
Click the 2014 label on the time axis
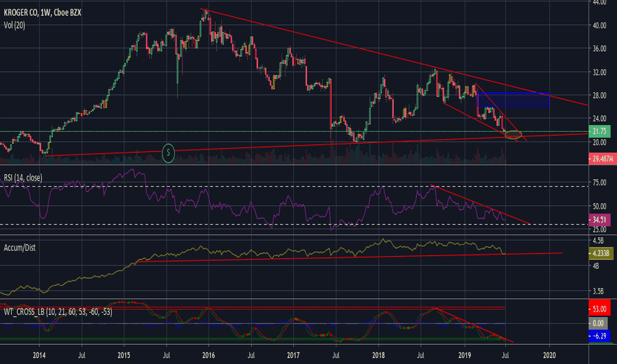click(39, 355)
